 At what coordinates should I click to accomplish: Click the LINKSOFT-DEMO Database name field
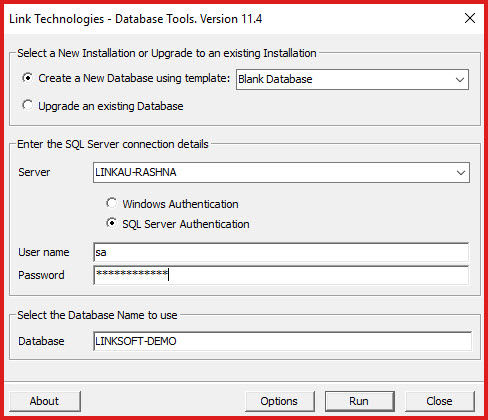tap(283, 341)
